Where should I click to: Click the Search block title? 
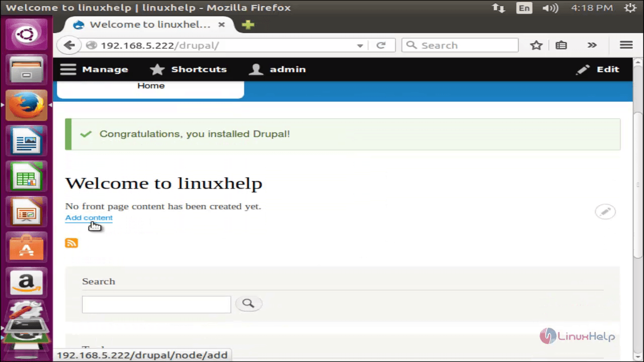pyautogui.click(x=99, y=281)
